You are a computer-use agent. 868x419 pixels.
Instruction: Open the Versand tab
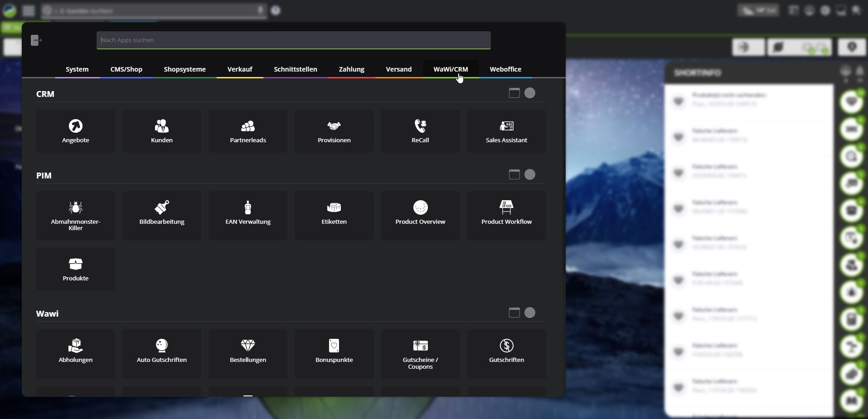coord(399,69)
